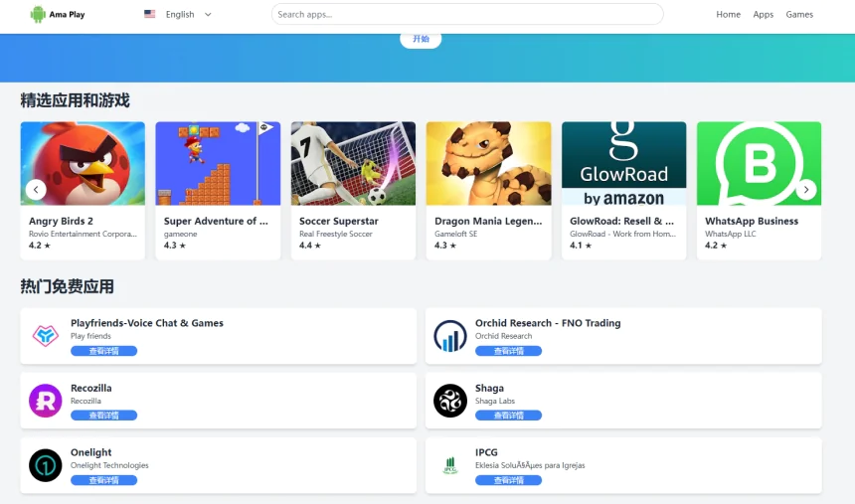Click 查看详情 button under Shaga
This screenshot has height=504, width=855.
(508, 416)
